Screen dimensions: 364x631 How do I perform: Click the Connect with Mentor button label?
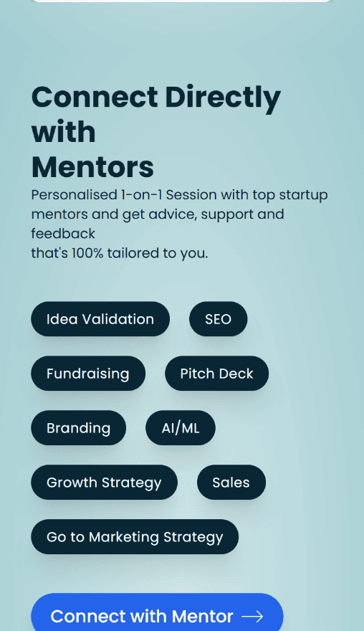[142, 616]
